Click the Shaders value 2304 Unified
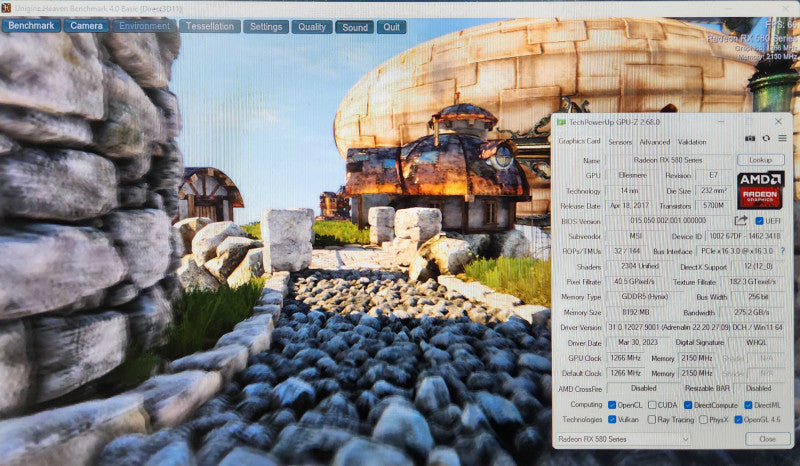The height and width of the screenshot is (466, 800). tap(640, 266)
